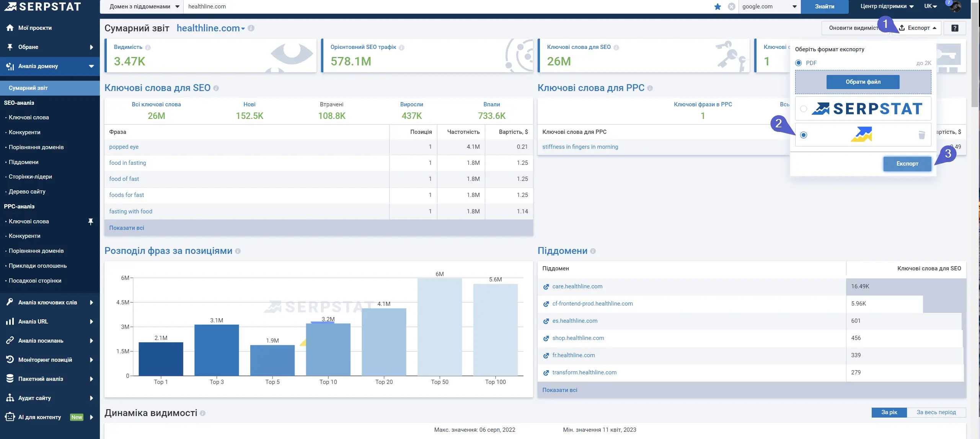Open Піддомени in sidebar

tap(23, 162)
